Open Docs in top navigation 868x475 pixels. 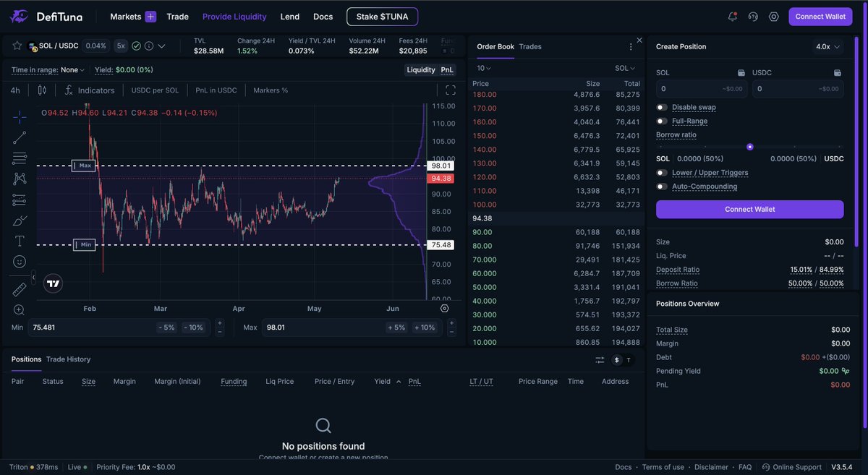pyautogui.click(x=323, y=17)
